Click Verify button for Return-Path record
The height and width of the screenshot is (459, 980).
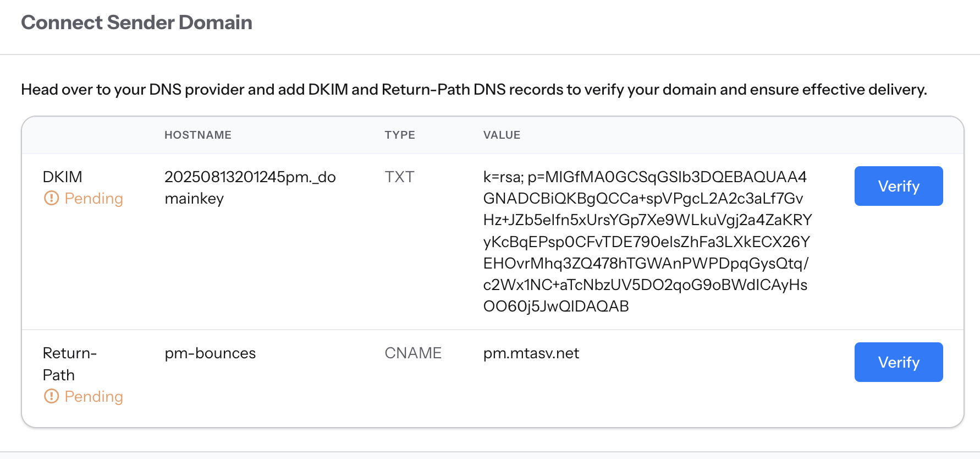[899, 362]
